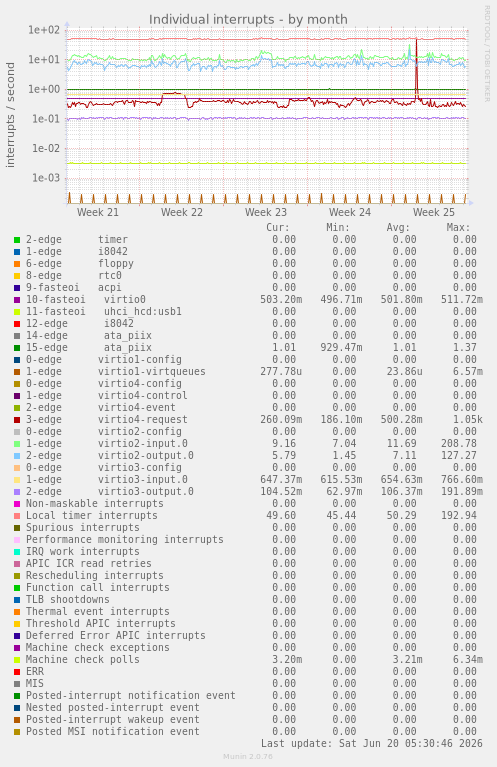This screenshot has width=497, height=767.
Task: Click the purple swatch for 10-fasteoi virtio0
Action: (17, 300)
